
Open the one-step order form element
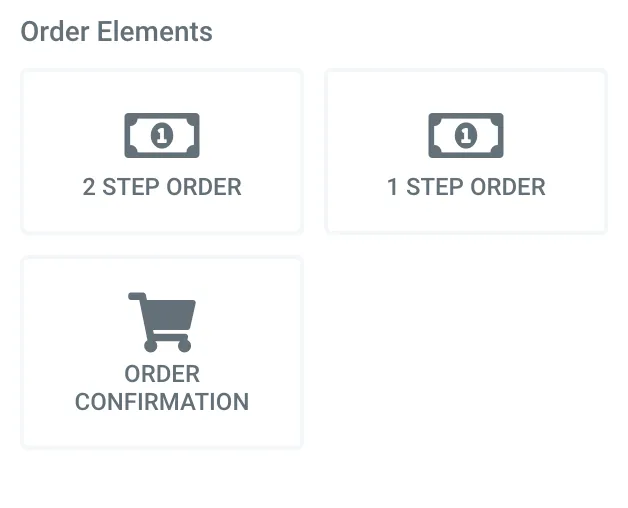466,152
